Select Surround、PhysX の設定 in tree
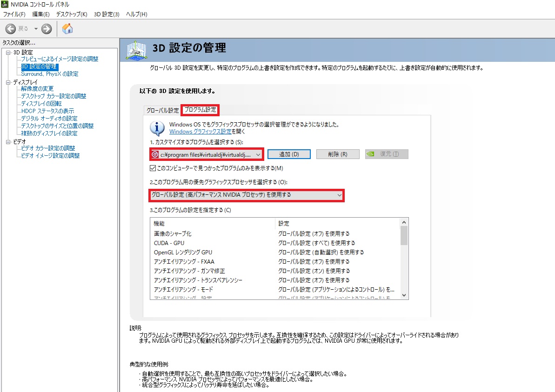This screenshot has width=555, height=392. [50, 74]
